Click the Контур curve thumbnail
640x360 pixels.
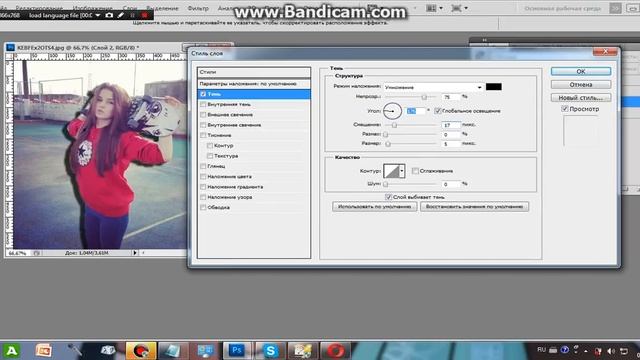[391, 171]
